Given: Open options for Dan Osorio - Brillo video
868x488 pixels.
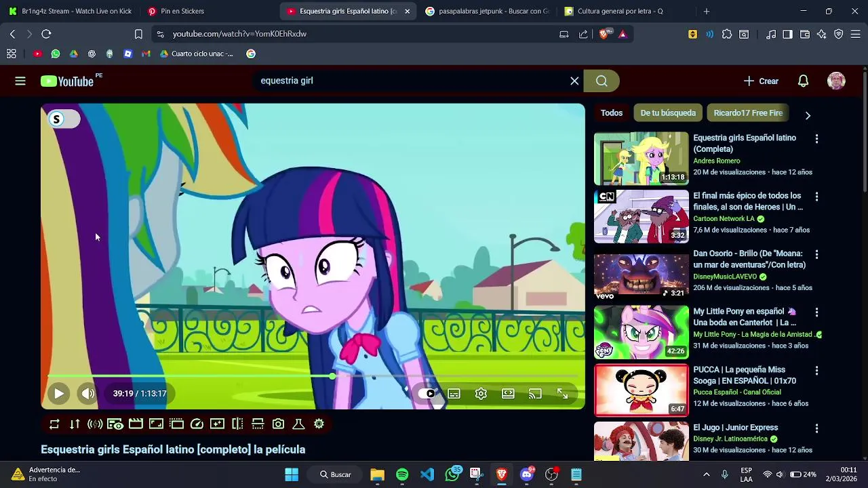Looking at the screenshot, I should pos(816,254).
